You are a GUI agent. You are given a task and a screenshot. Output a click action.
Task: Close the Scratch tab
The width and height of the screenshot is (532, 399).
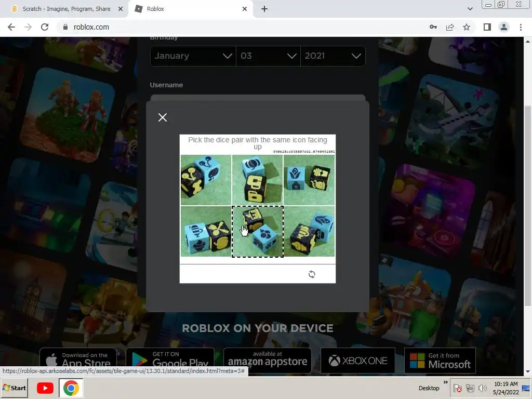click(x=121, y=9)
